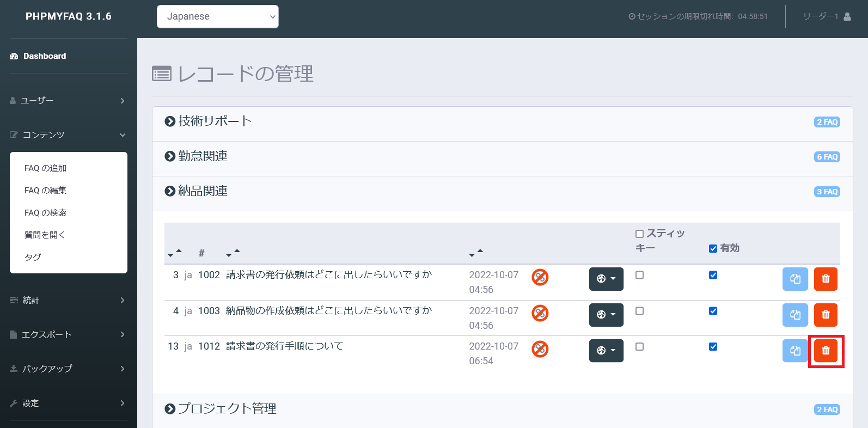Image resolution: width=868 pixels, height=428 pixels.
Task: Click the no-comments icon for record 1012
Action: click(x=540, y=349)
